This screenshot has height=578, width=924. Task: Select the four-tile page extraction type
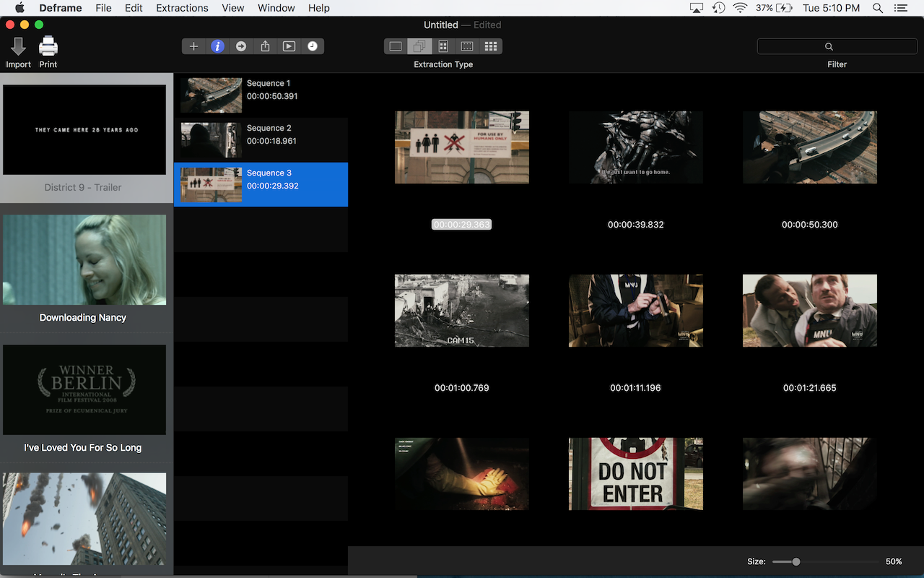pos(443,46)
